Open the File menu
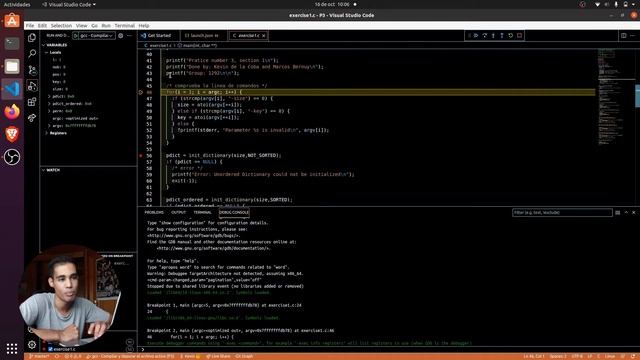This screenshot has width=640, height=360. click(30, 25)
